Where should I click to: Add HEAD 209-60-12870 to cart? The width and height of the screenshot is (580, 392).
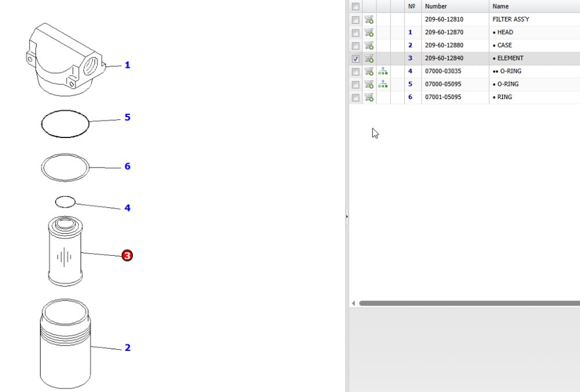pos(369,32)
